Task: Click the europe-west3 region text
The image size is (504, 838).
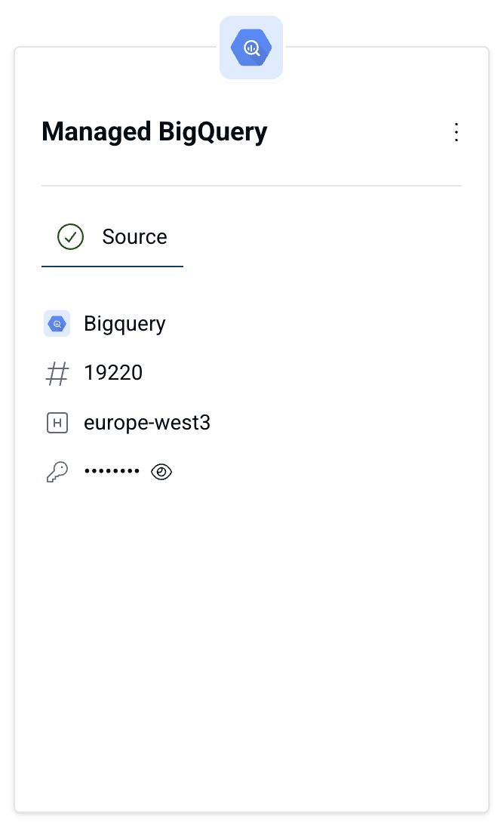Action: [x=147, y=423]
